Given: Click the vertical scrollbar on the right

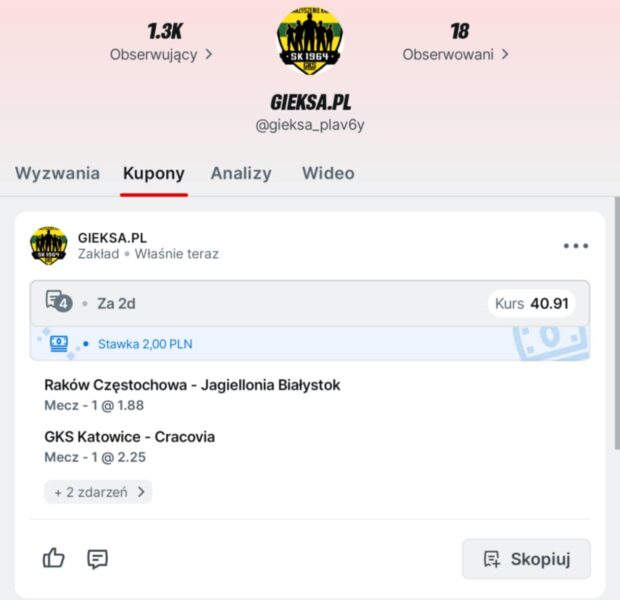Looking at the screenshot, I should click(x=617, y=323).
